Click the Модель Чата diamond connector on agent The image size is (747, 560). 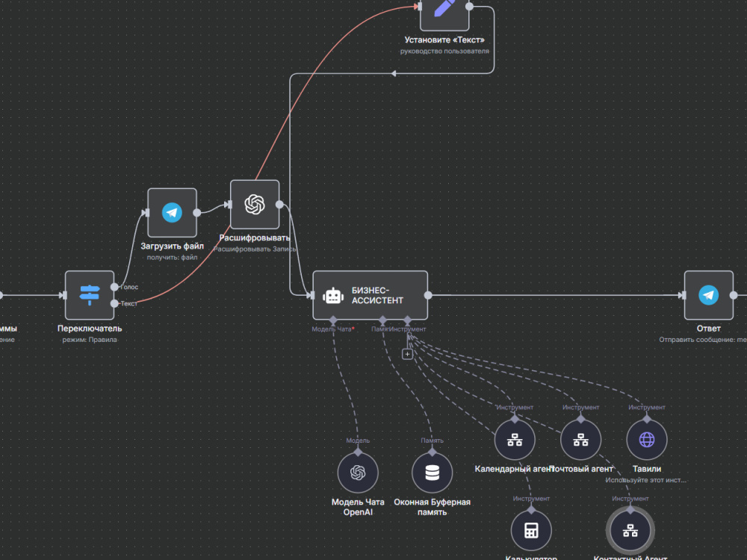point(333,320)
